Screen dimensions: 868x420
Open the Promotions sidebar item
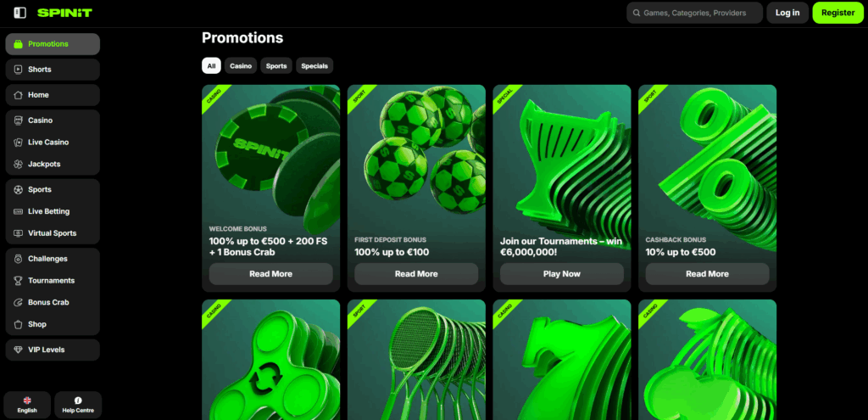pyautogui.click(x=53, y=44)
